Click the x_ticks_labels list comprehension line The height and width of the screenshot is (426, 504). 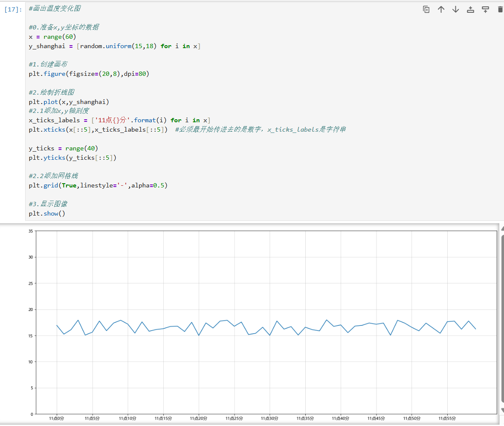pos(119,120)
